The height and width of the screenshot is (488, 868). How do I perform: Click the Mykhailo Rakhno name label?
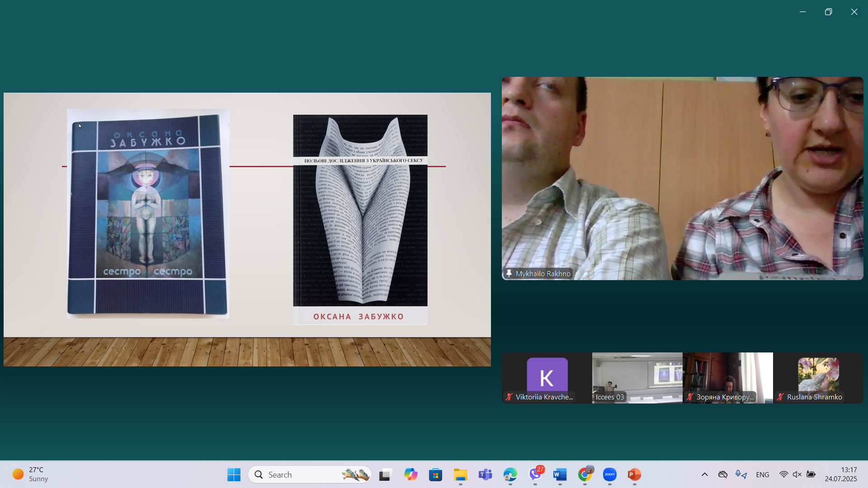pos(543,274)
